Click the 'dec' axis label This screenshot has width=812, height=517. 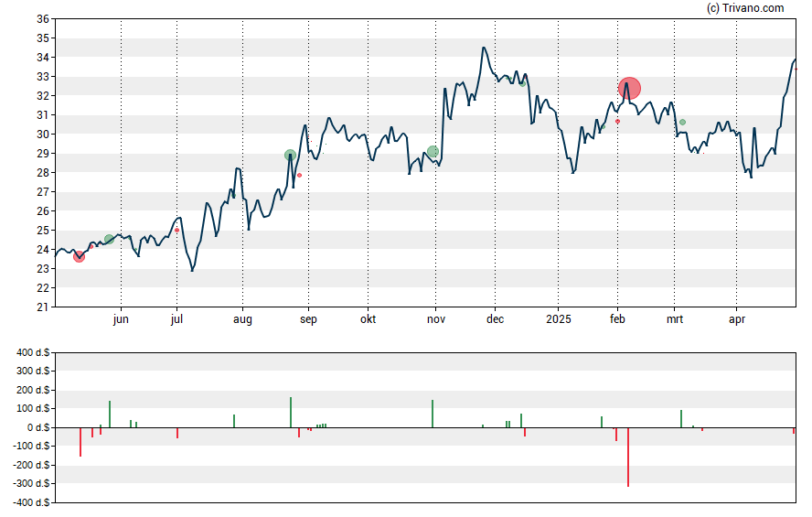click(495, 319)
